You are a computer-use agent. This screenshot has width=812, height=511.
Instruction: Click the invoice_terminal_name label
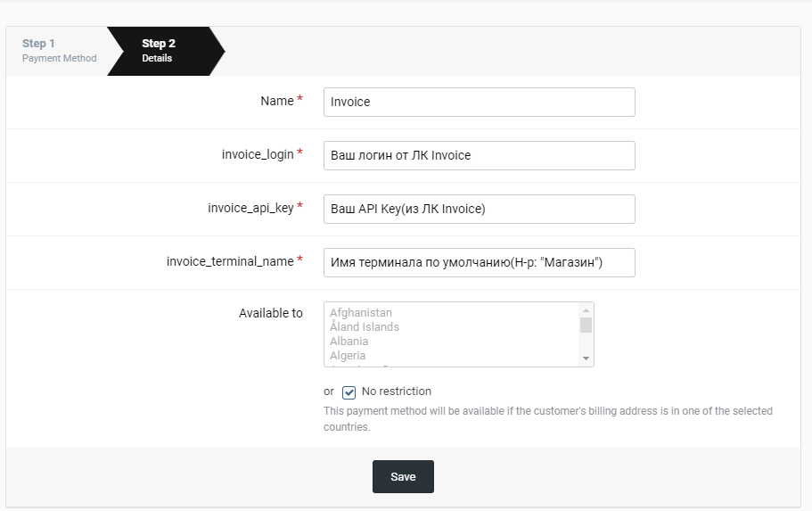pos(230,261)
